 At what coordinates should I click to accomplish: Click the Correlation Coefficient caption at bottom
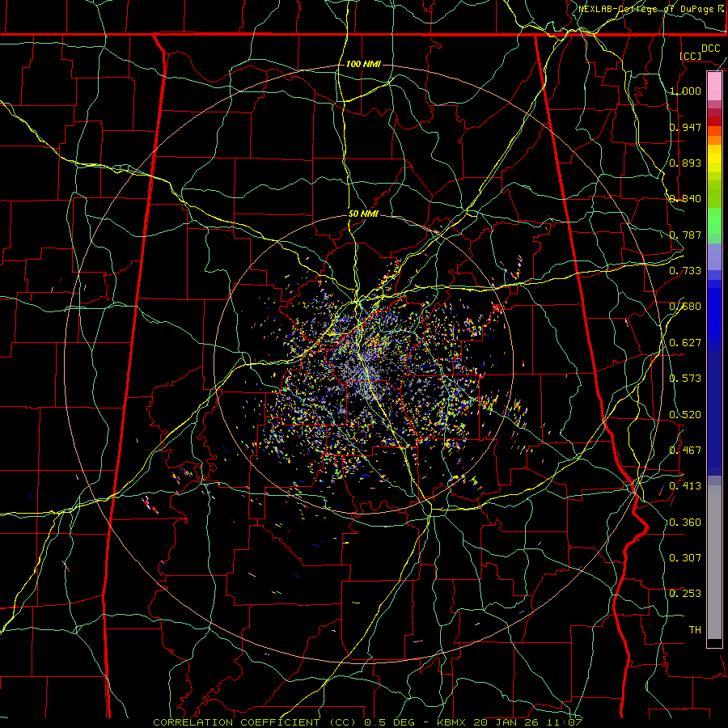coord(367,722)
